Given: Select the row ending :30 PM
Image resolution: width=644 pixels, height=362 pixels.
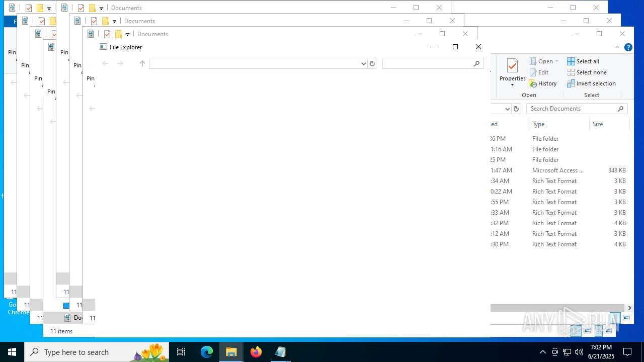Looking at the screenshot, I should (x=560, y=244).
